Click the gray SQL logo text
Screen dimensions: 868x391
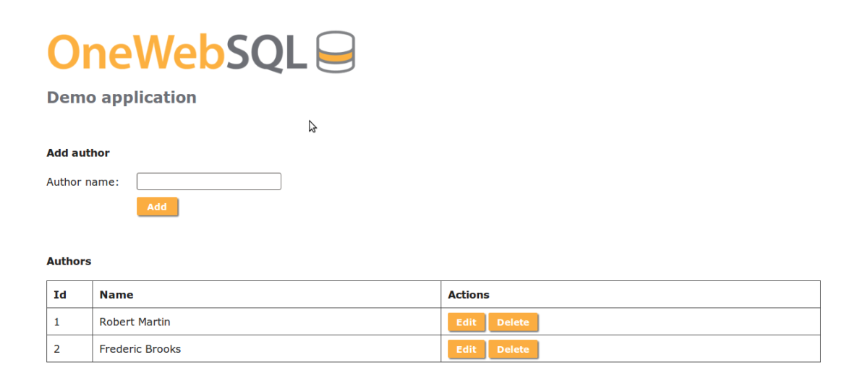point(266,52)
